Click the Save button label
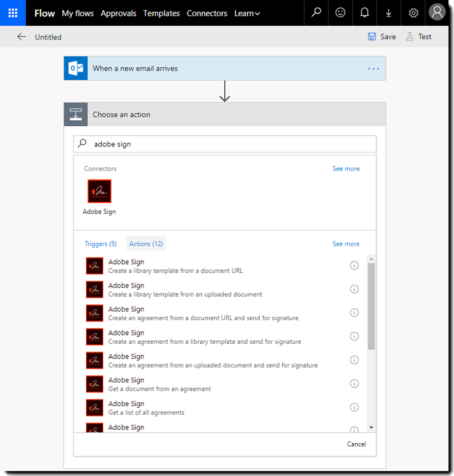The width and height of the screenshot is (454, 476). (388, 37)
